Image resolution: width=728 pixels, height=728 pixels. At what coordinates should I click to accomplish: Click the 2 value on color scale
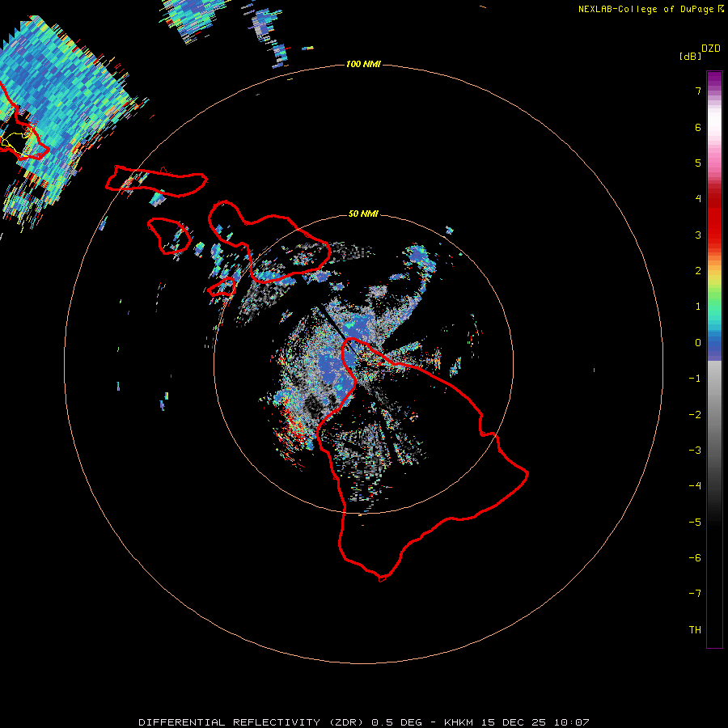[698, 271]
